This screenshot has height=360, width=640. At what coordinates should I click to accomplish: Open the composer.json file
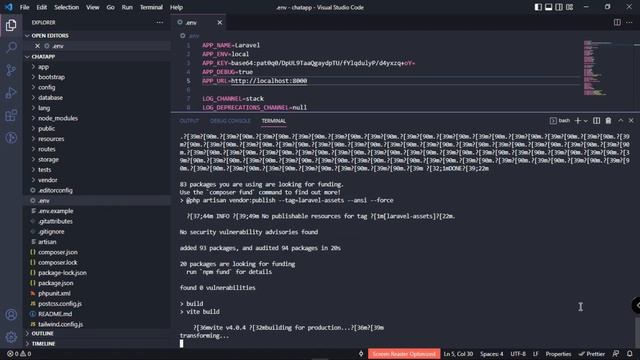point(97,252)
